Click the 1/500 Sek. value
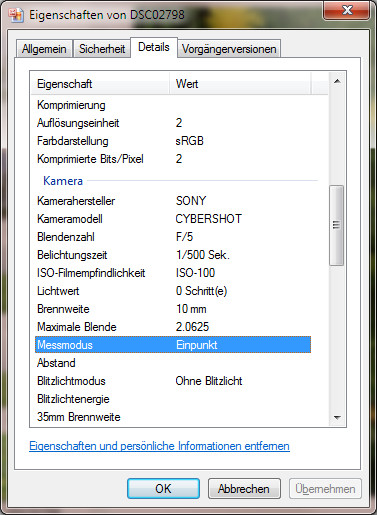 click(203, 255)
